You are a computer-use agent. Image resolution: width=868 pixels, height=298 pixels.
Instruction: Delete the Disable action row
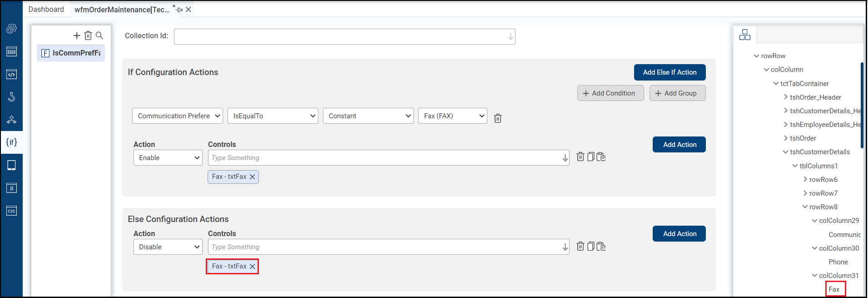coord(580,247)
